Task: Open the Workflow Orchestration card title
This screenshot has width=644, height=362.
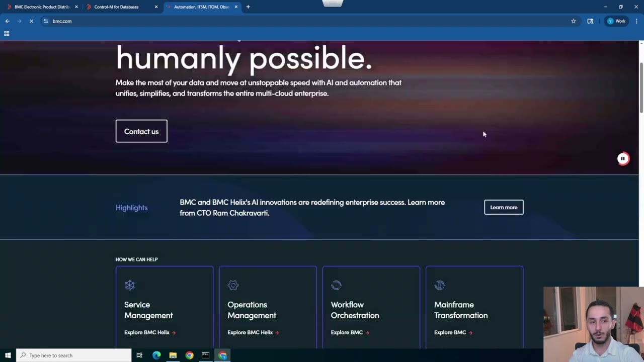Action: click(x=355, y=310)
